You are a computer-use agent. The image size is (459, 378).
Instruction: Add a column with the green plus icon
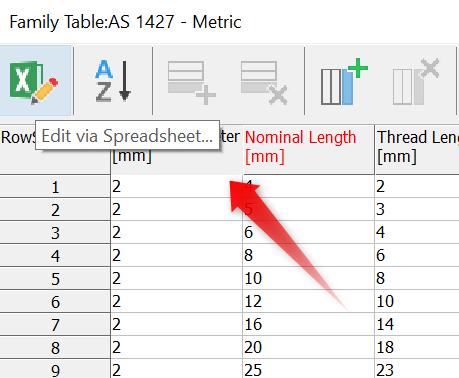344,82
